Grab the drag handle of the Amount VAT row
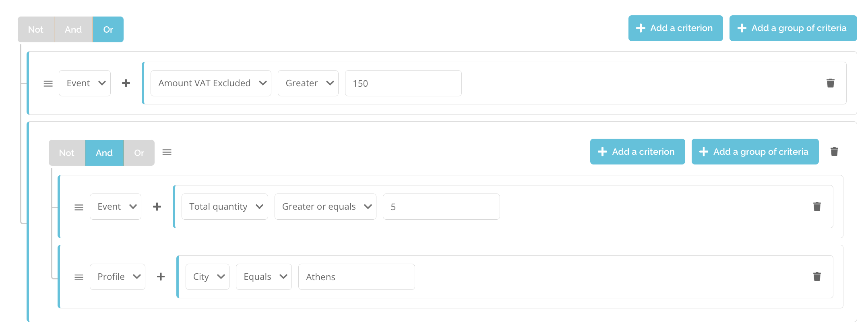 [48, 83]
